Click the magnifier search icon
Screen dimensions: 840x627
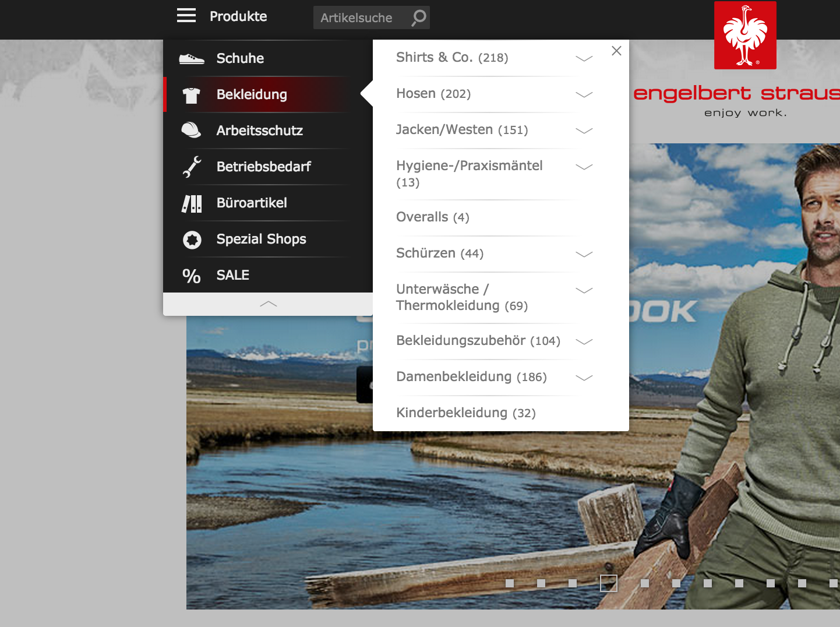pyautogui.click(x=419, y=17)
